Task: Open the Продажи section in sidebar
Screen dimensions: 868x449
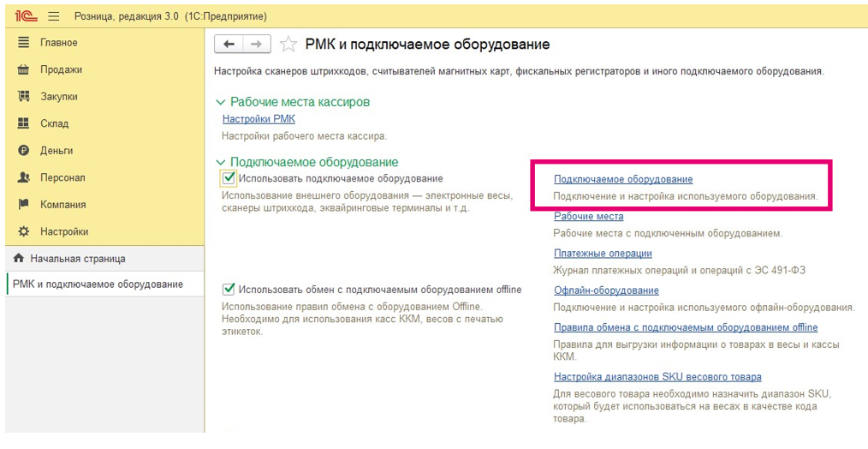Action: click(61, 69)
